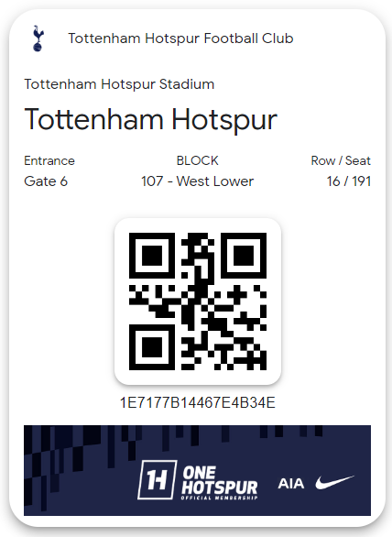Click the top-right finder square of QR code
This screenshot has width=392, height=537.
244,256
